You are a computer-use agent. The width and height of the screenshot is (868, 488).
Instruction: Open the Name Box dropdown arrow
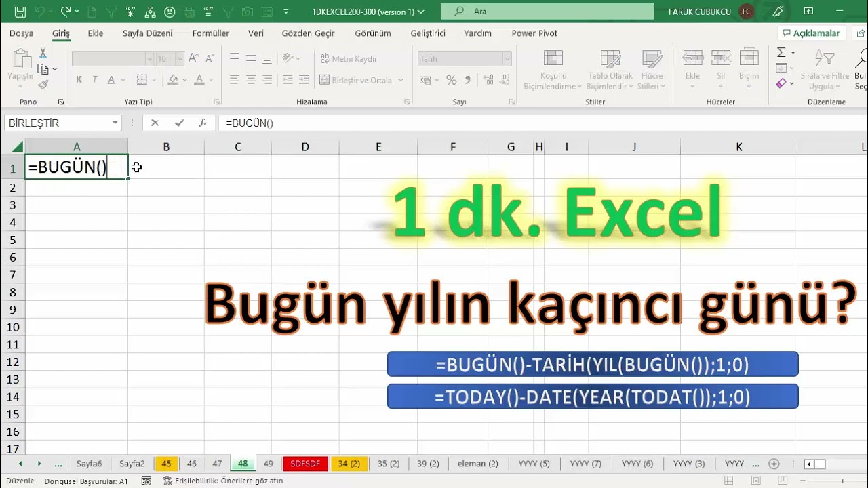[115, 123]
